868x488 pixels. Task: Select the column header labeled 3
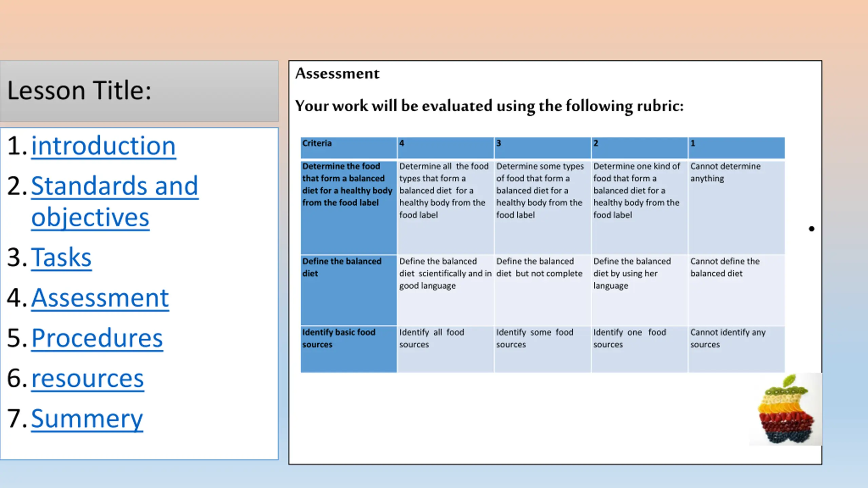point(542,148)
